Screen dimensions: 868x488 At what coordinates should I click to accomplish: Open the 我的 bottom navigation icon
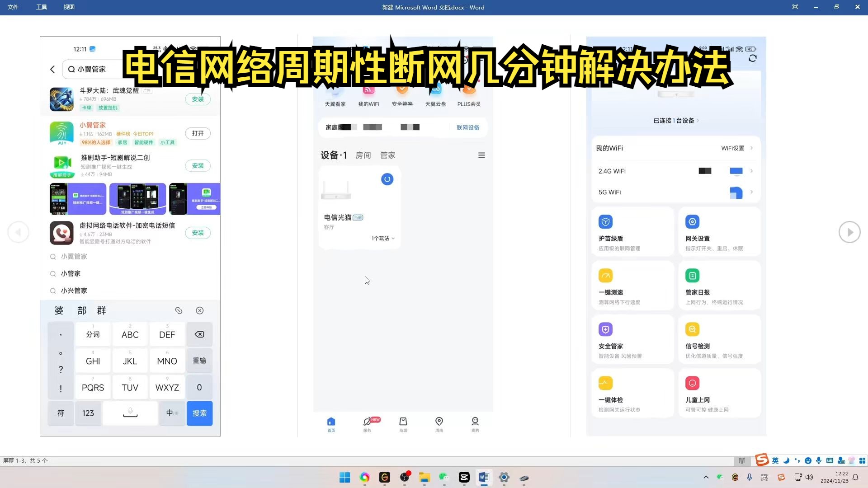pyautogui.click(x=475, y=424)
